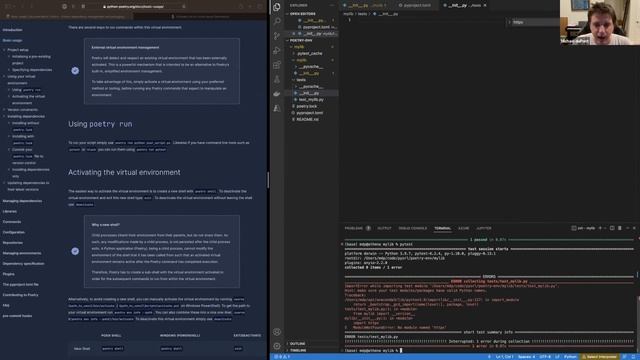The height and width of the screenshot is (360, 640).
Task: Click the source control status icons in status bar
Action: (282, 357)
